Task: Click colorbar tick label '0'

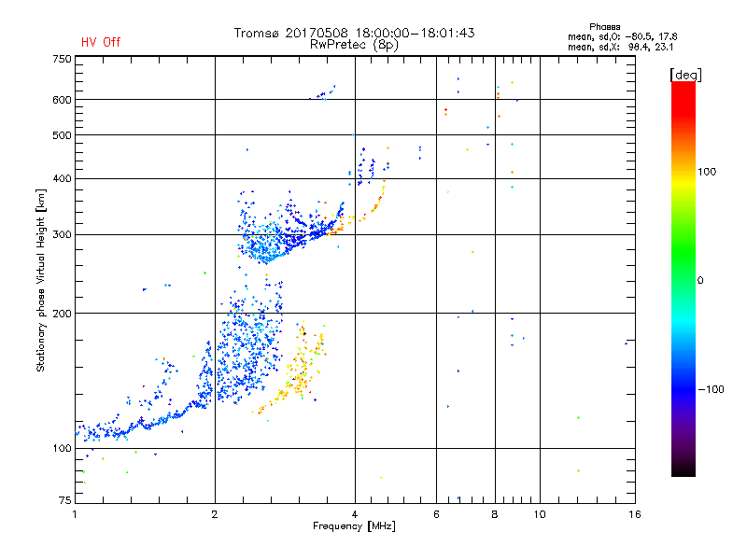Action: 699,281
